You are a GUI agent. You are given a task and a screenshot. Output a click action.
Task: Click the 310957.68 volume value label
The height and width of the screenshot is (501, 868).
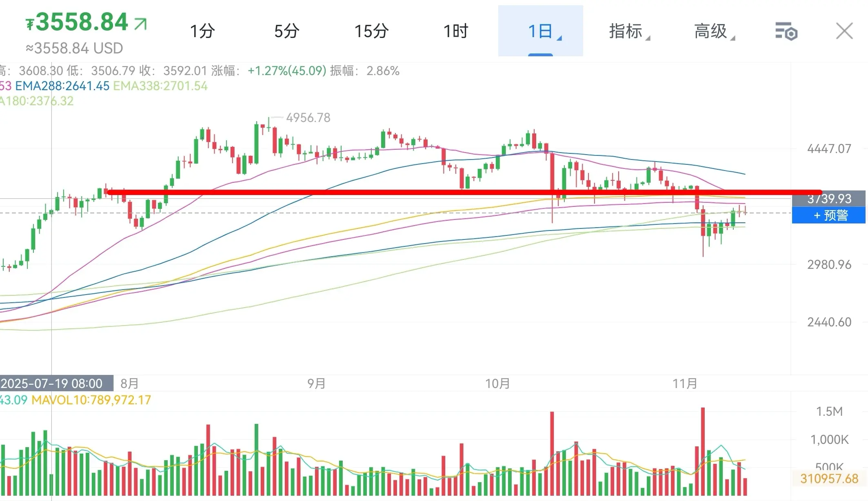pyautogui.click(x=828, y=479)
